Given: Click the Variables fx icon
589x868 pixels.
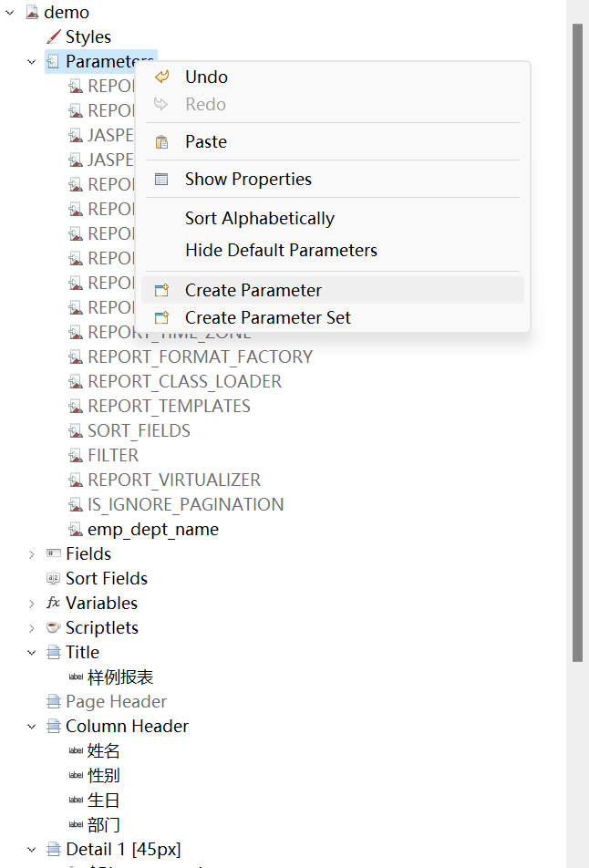Looking at the screenshot, I should click(54, 604).
